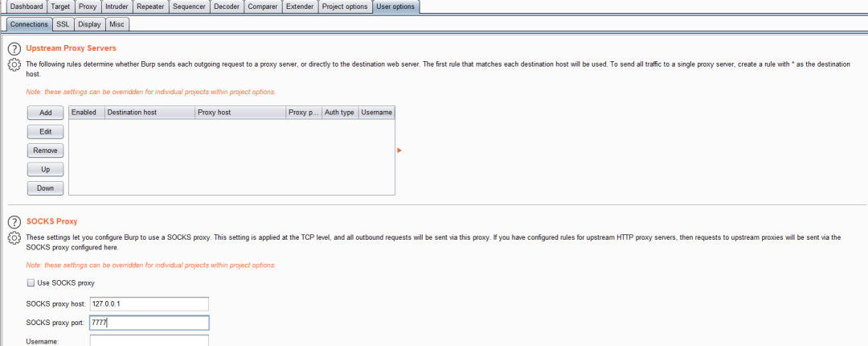Image resolution: width=868 pixels, height=346 pixels.
Task: Open SOCKS Proxy gear options menu
Action: [14, 237]
